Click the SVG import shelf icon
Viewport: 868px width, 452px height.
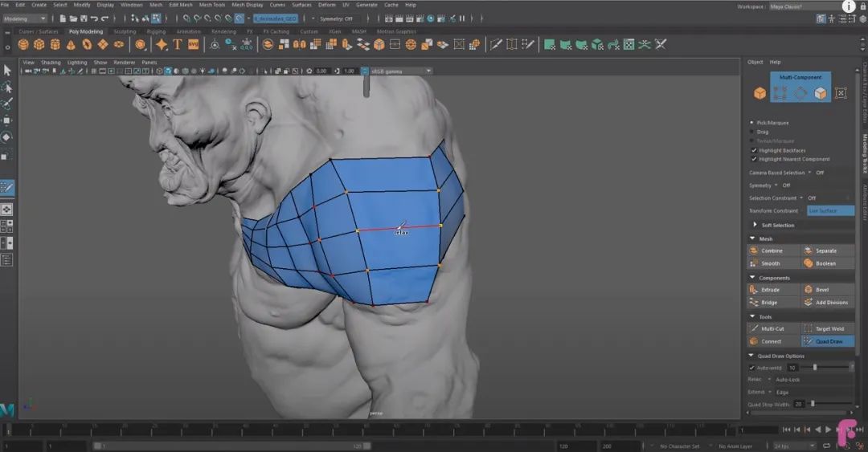point(193,45)
